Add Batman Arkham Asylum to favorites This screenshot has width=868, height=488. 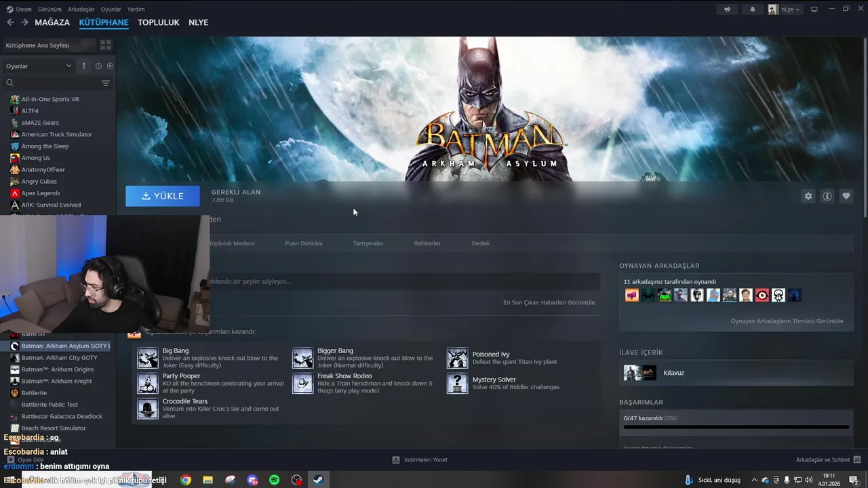pyautogui.click(x=846, y=196)
